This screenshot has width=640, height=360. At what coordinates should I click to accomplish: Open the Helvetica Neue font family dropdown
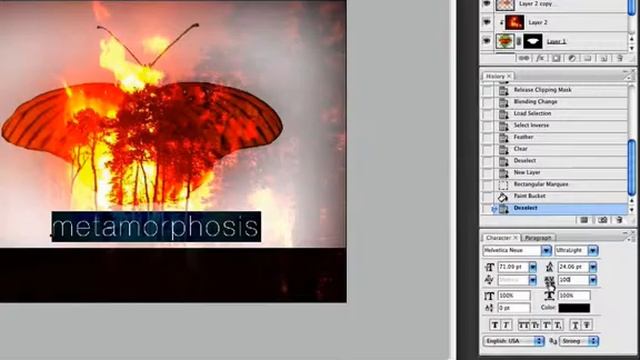[546, 251]
